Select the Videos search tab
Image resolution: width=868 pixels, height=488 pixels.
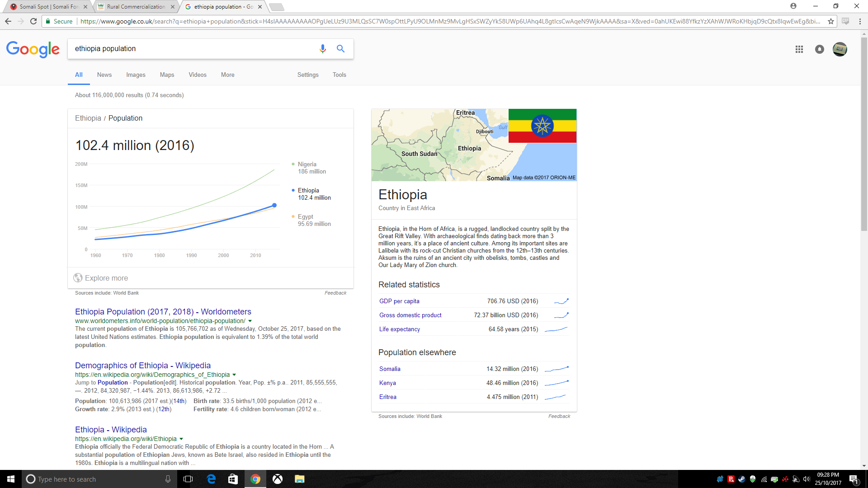(x=198, y=75)
